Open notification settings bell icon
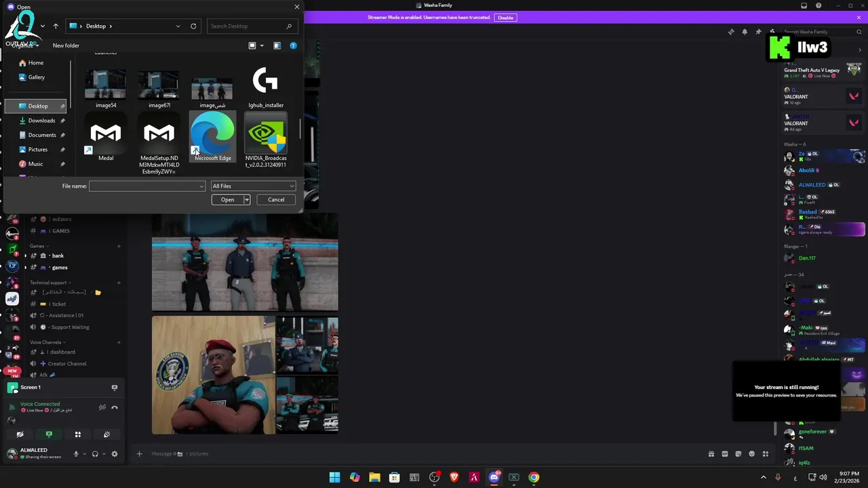 click(745, 32)
